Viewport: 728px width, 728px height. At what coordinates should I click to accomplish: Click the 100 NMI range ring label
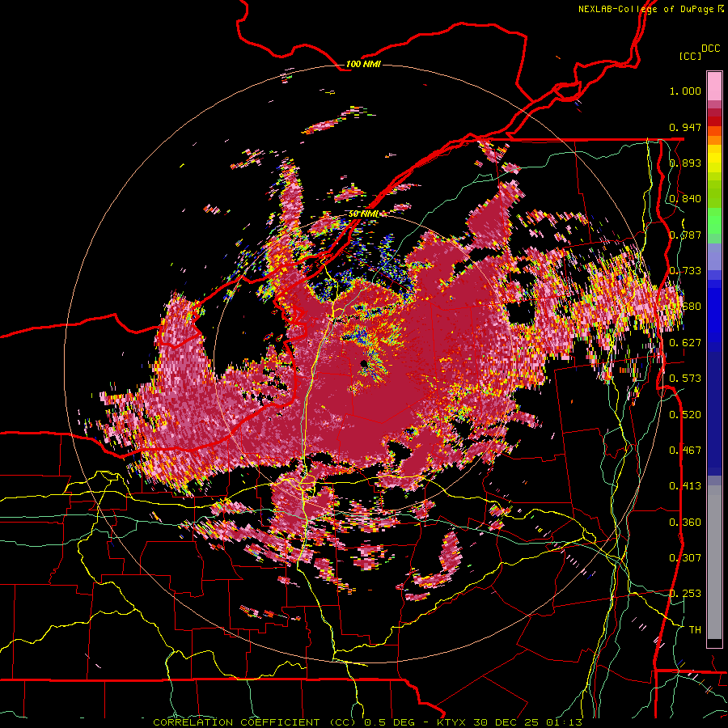click(x=363, y=64)
